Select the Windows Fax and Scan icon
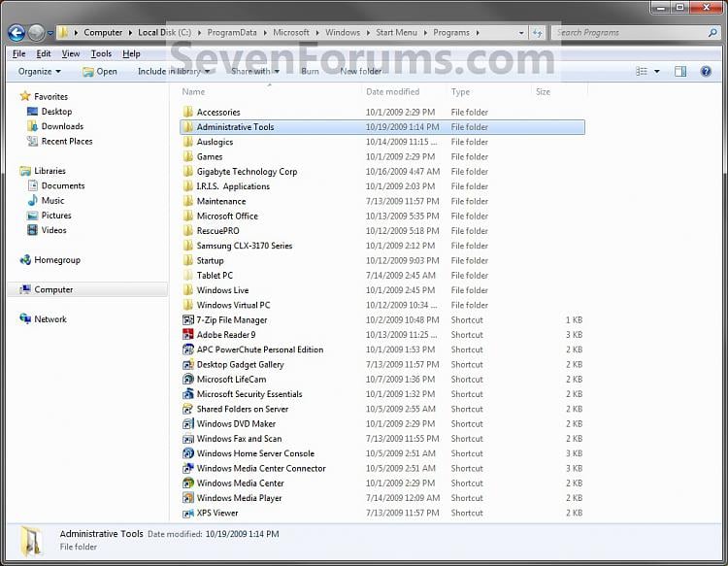Image resolution: width=728 pixels, height=566 pixels. pos(188,439)
